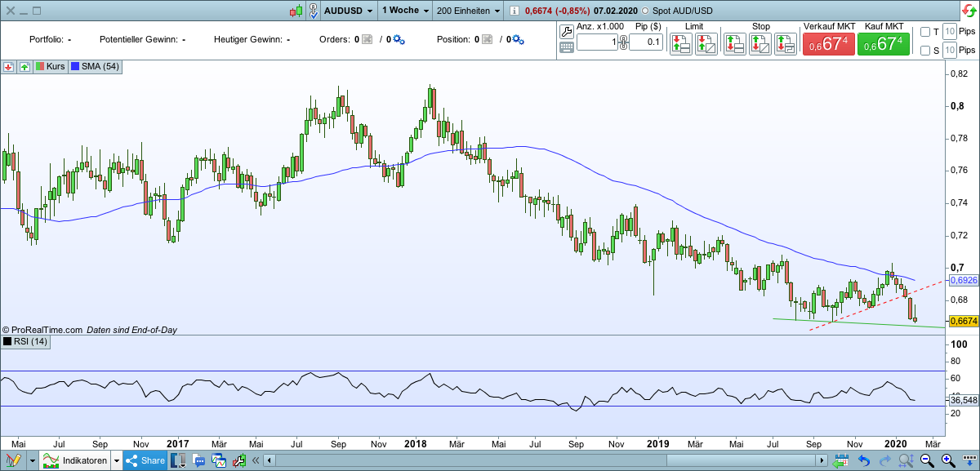Click the S pips number field

pos(949,51)
